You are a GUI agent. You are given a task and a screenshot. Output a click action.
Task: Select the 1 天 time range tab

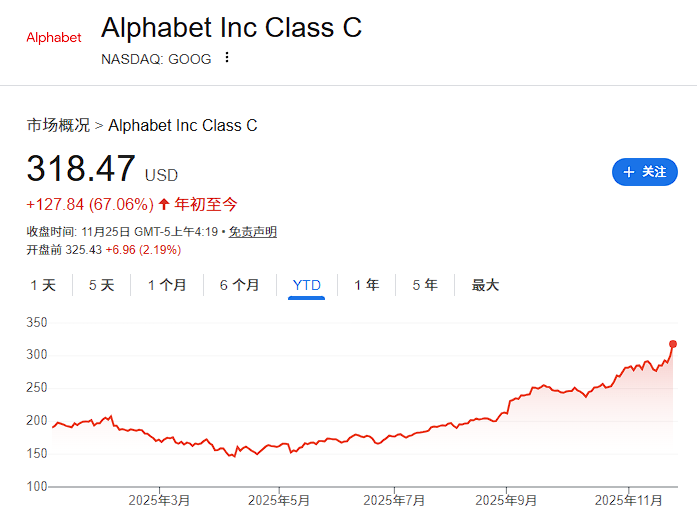point(43,285)
